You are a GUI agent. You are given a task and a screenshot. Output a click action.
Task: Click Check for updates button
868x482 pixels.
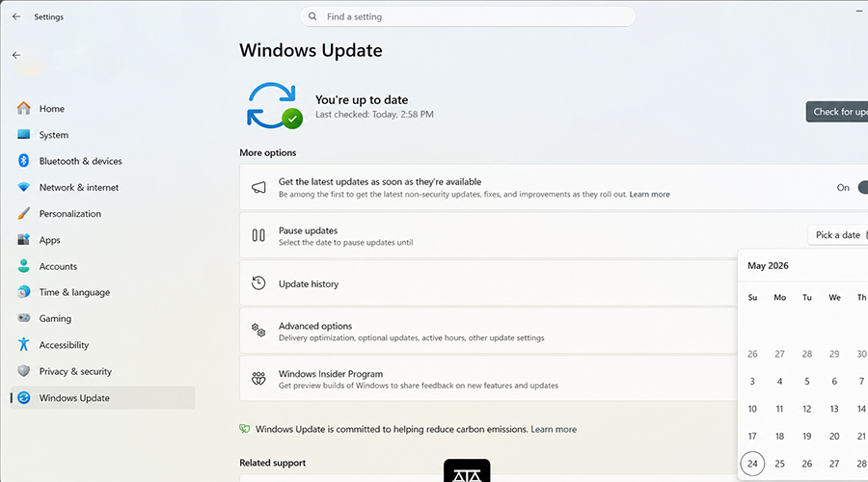(x=837, y=112)
